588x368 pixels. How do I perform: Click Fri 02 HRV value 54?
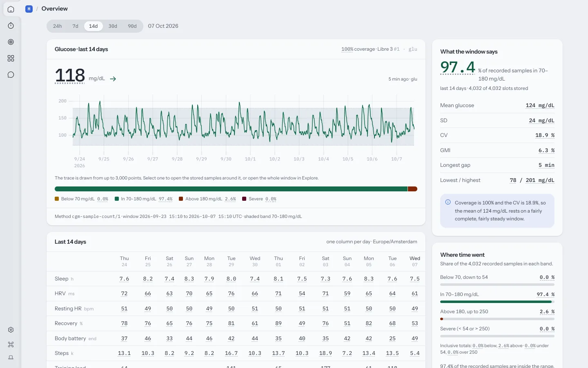(302, 294)
